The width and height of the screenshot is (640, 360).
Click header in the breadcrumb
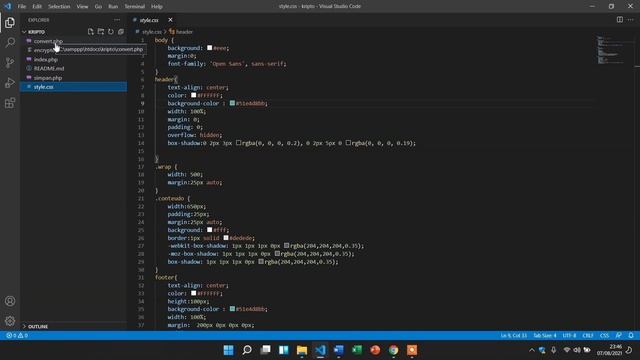pos(184,31)
